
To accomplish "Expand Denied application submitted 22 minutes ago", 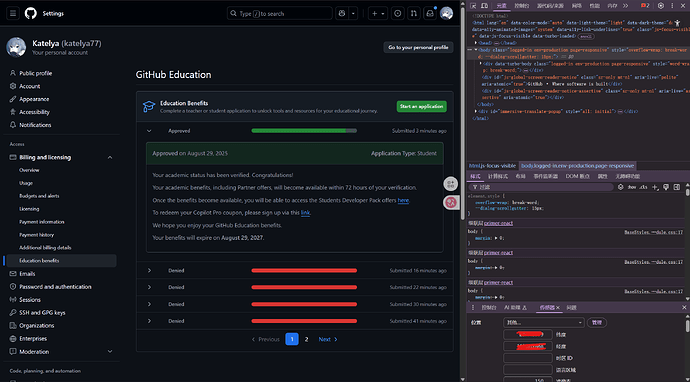I will coord(149,287).
